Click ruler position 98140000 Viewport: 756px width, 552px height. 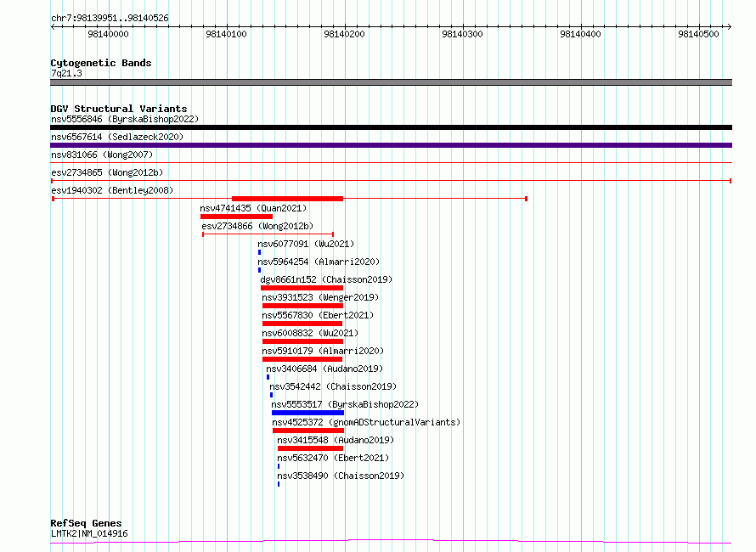click(x=109, y=34)
